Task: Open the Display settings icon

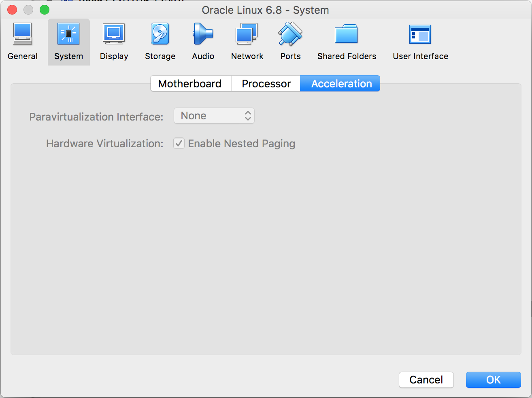Action: pos(113,40)
